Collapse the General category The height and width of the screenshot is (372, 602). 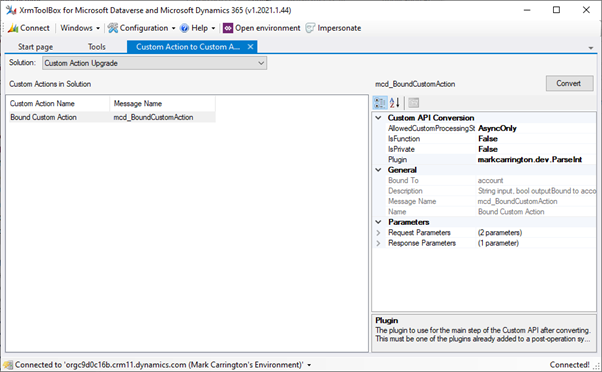click(x=378, y=170)
